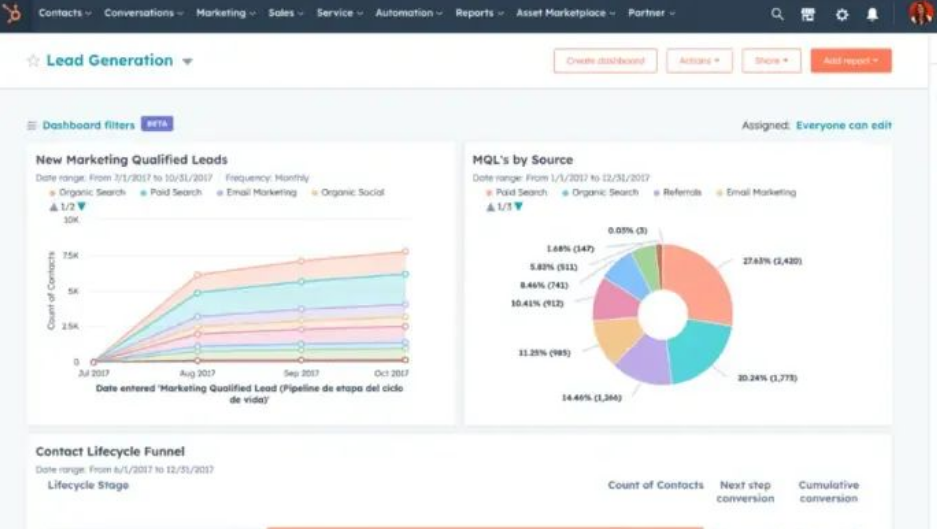
Task: Click the Everyone can edit link
Action: (843, 126)
